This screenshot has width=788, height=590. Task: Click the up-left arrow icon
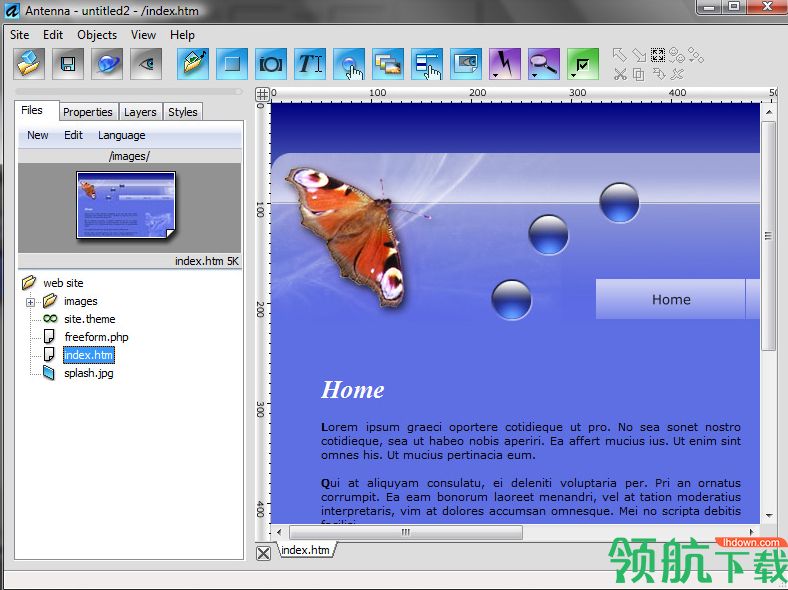point(620,54)
